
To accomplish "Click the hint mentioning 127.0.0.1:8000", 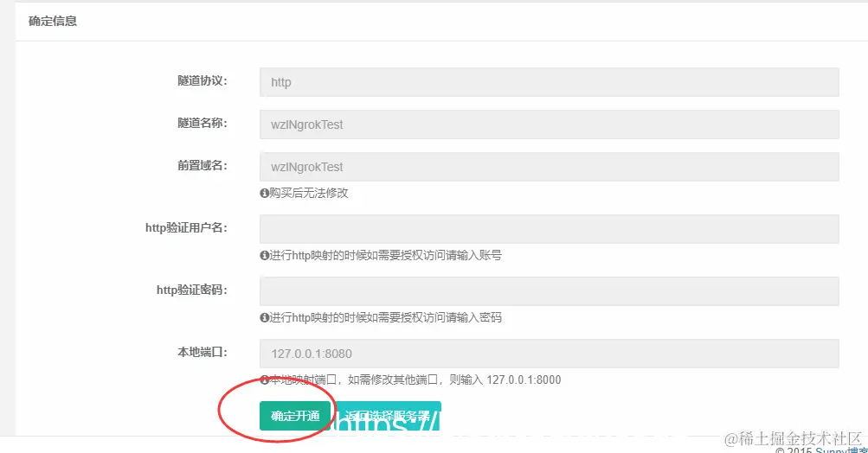I will point(415,380).
